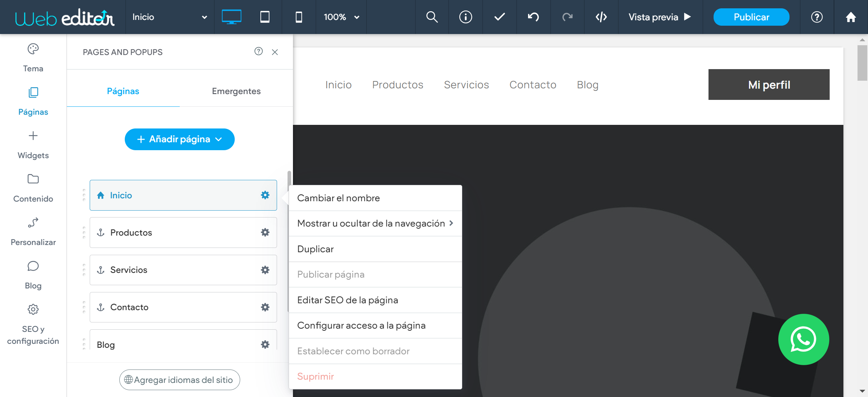Open settings gear for Inicio page

(265, 195)
